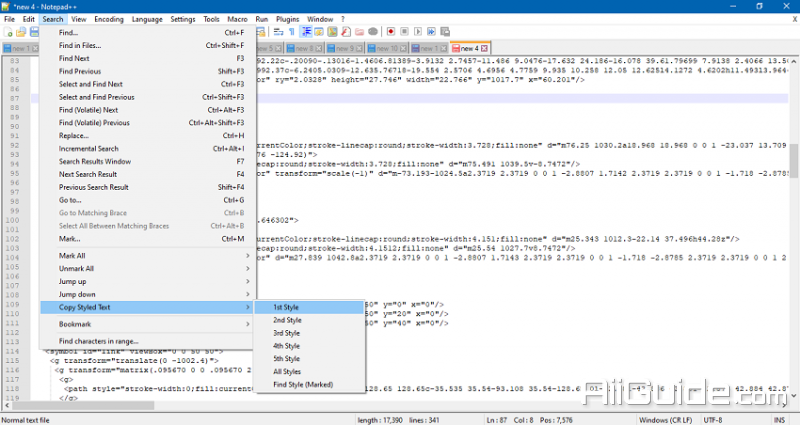Open the Plugins menu
Viewport: 800px width, 425px height.
[x=288, y=19]
